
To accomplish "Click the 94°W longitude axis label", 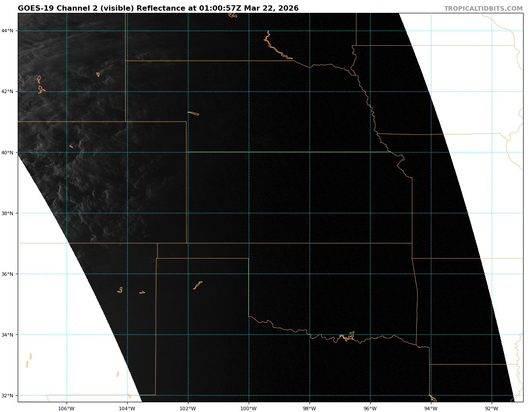I will pyautogui.click(x=430, y=408).
